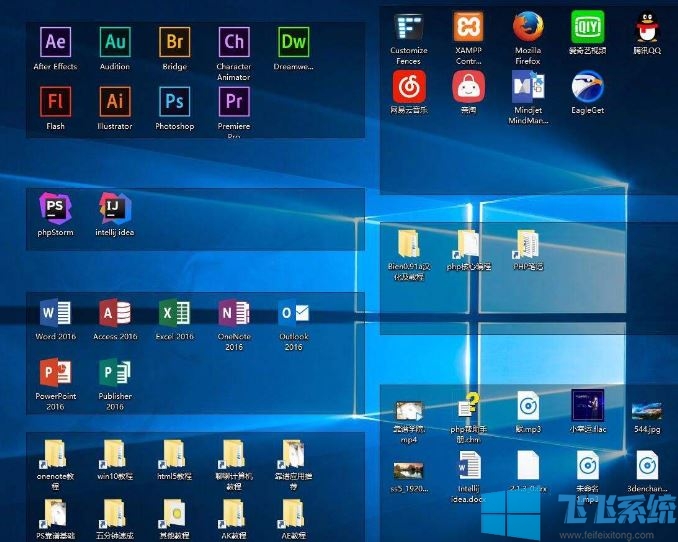678x542 pixels.
Task: Select the Customize Fences icon
Action: click(x=408, y=27)
